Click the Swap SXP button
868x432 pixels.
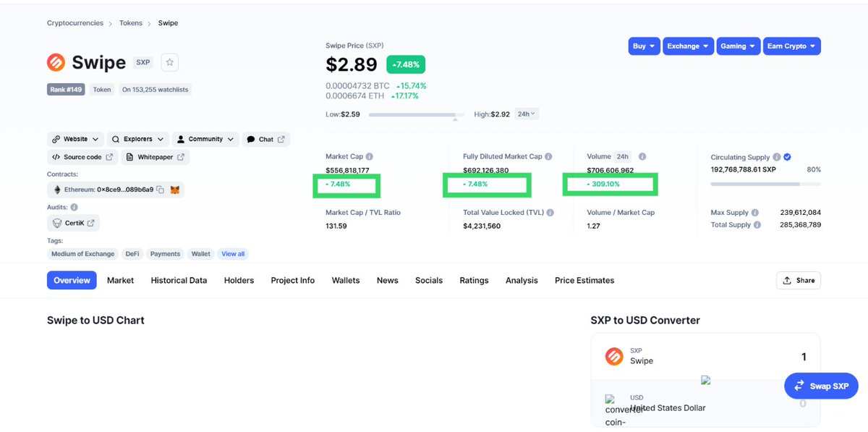click(x=821, y=386)
